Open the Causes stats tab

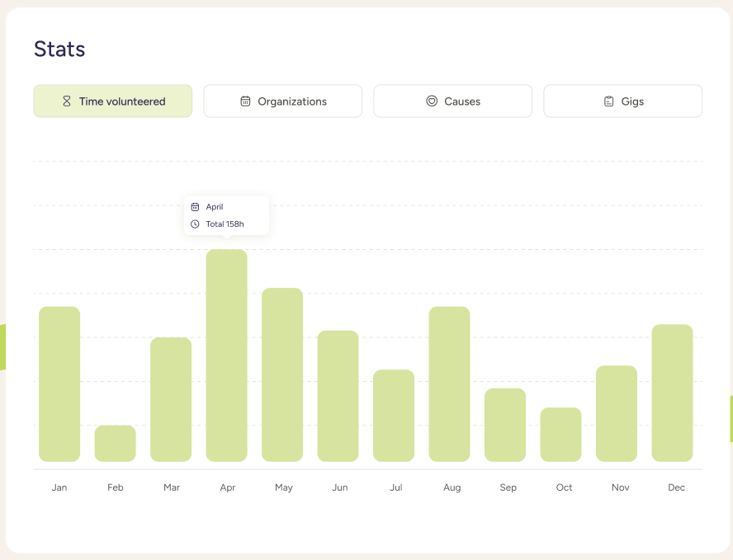click(x=452, y=101)
